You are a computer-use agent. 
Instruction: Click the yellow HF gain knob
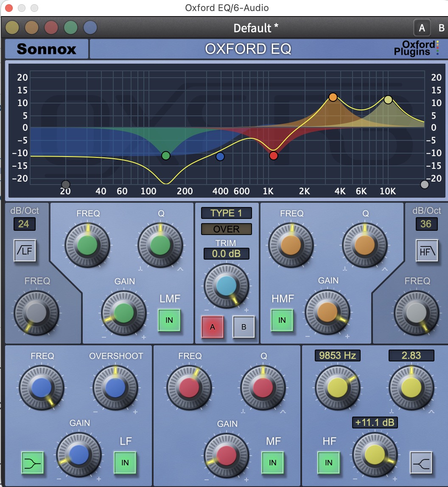pos(375,455)
